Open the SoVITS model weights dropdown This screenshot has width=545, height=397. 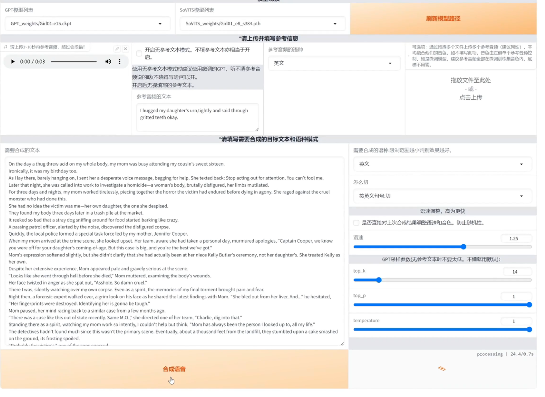[262, 24]
